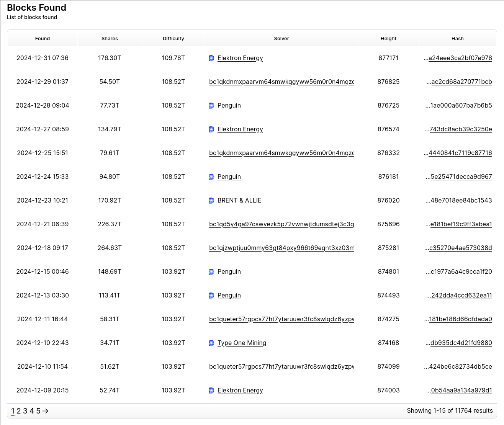Open hash a24eee3ca2bf07e978
Image resolution: width=504 pixels, height=425 pixels.
click(x=460, y=58)
